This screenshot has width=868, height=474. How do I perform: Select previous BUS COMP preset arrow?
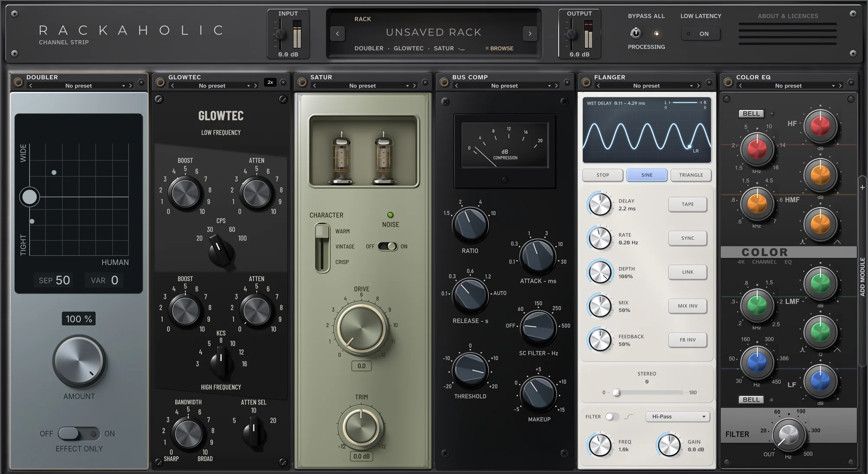click(x=456, y=86)
